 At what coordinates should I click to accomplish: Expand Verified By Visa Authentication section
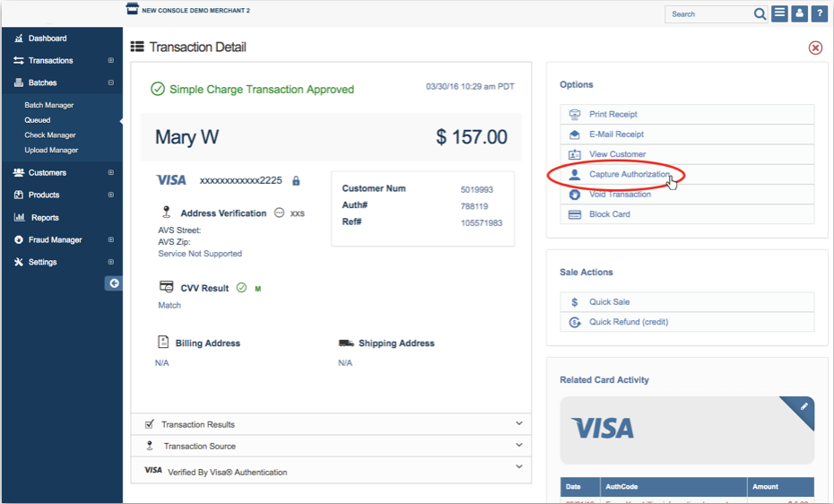point(519,466)
